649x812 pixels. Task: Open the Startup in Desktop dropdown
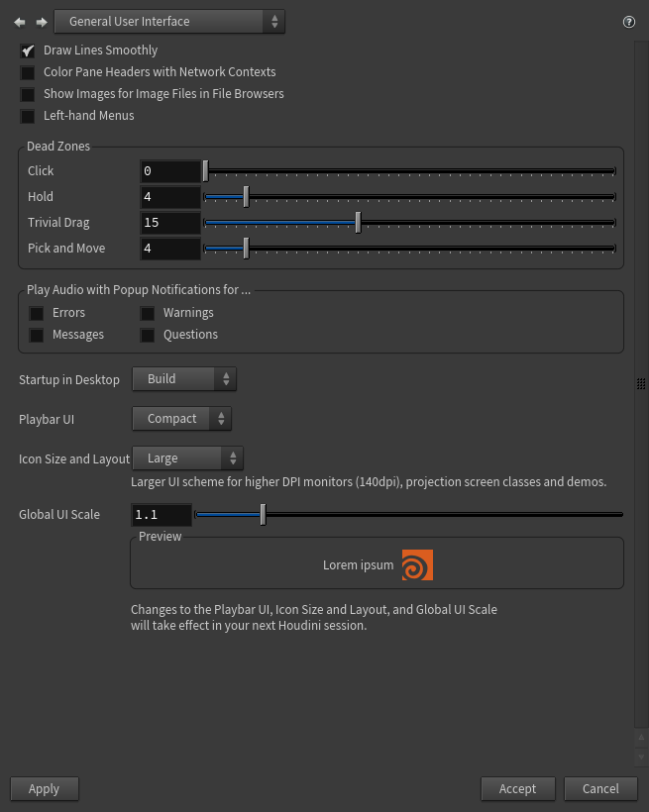point(184,379)
